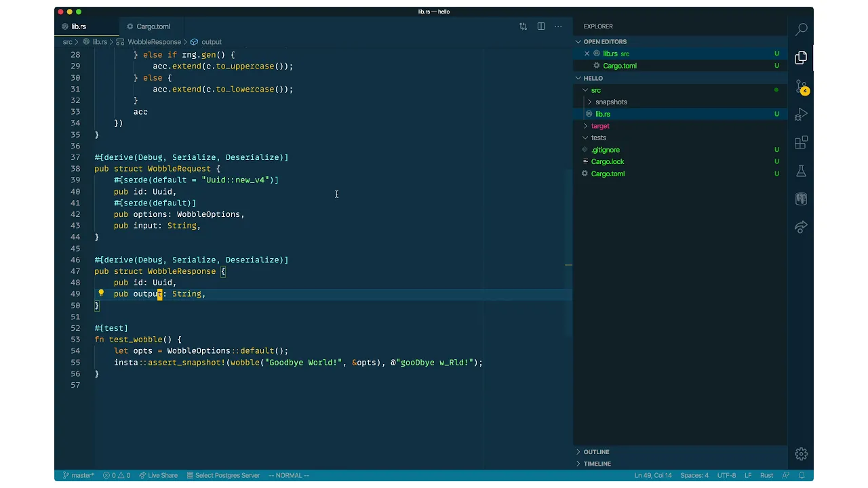Click src in the breadcrumb bar
Screen dimensions: 868x488
point(67,42)
